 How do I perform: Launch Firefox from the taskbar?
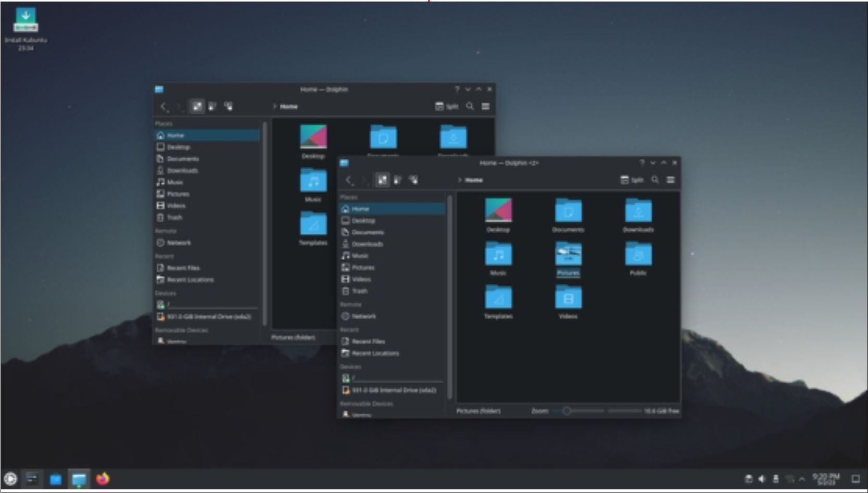[103, 478]
